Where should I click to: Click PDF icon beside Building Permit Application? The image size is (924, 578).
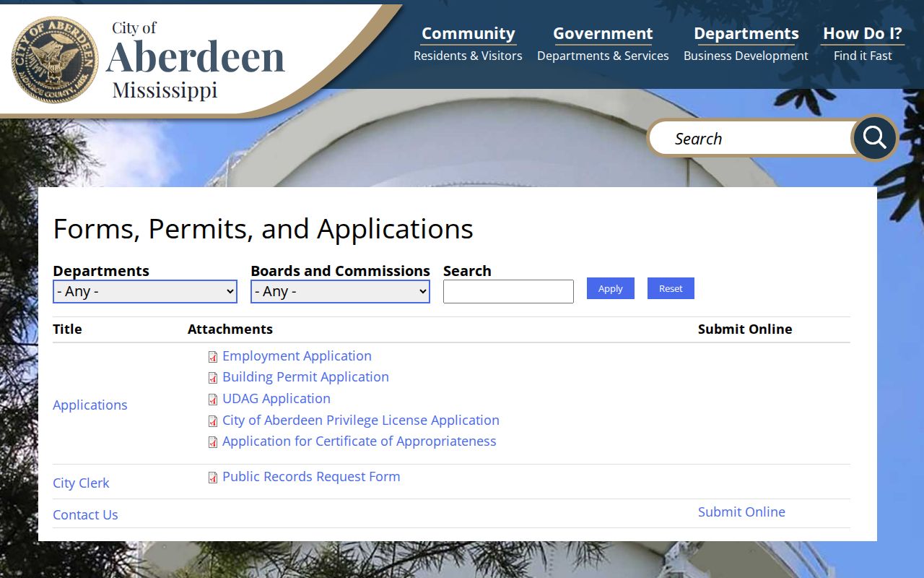point(213,378)
